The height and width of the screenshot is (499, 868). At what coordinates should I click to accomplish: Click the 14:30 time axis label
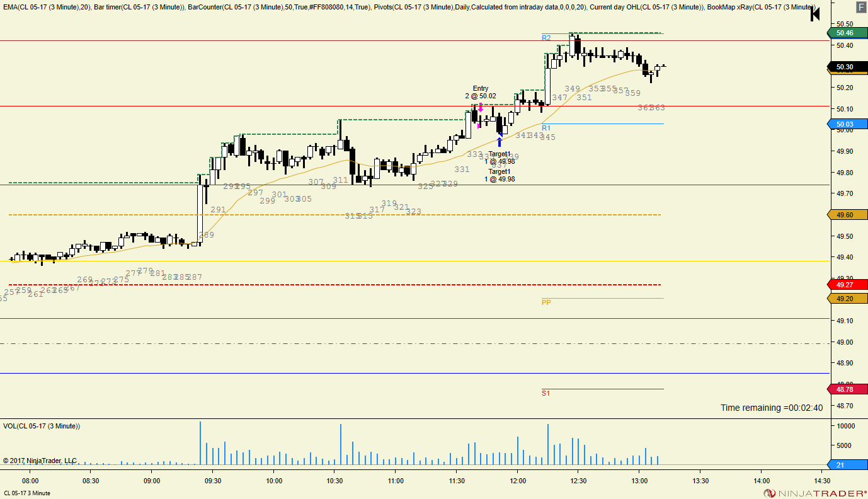click(x=821, y=481)
